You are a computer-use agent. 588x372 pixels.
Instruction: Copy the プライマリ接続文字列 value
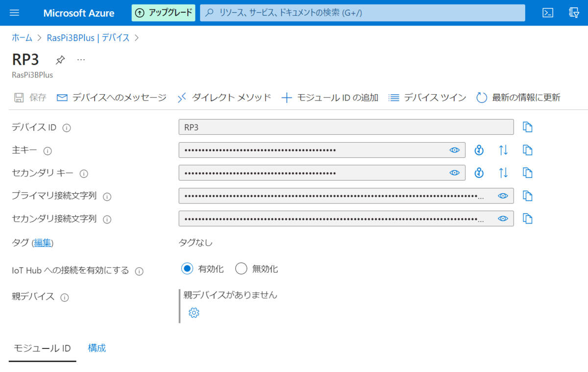[527, 196]
